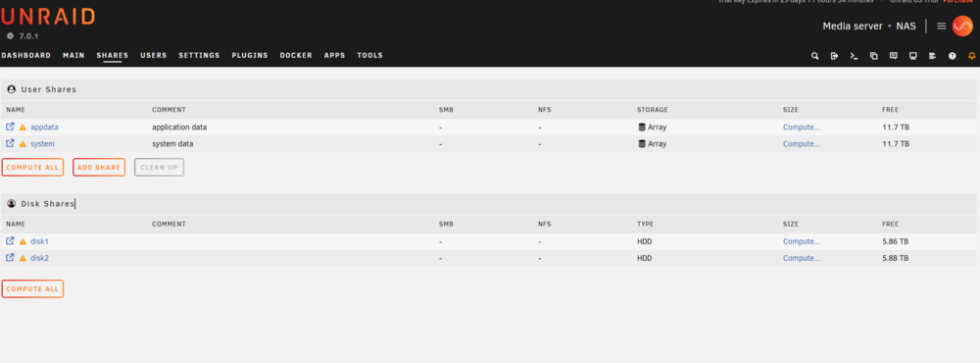Compute size for disk2

click(x=802, y=258)
